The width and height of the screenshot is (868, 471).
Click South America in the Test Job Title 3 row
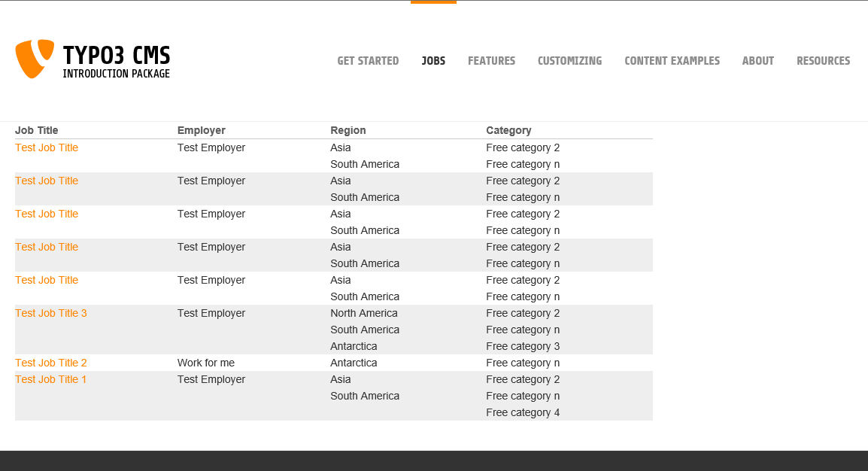click(365, 330)
